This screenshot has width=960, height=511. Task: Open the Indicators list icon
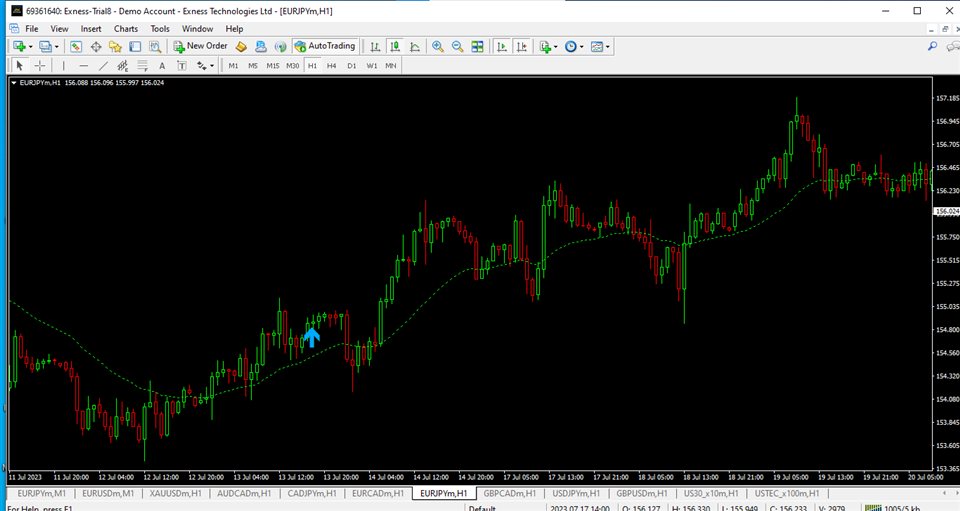545,47
